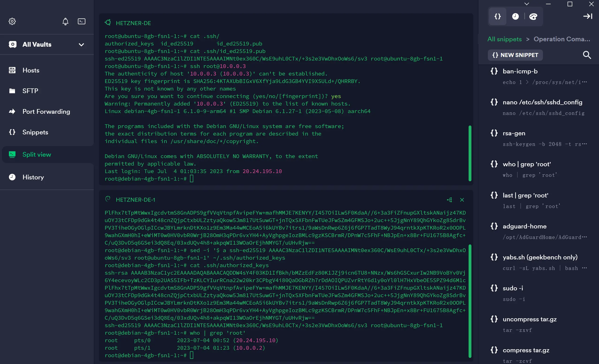This screenshot has width=599, height=364.
Task: Click the lower terminal green scrollbar
Action: [x=470, y=301]
